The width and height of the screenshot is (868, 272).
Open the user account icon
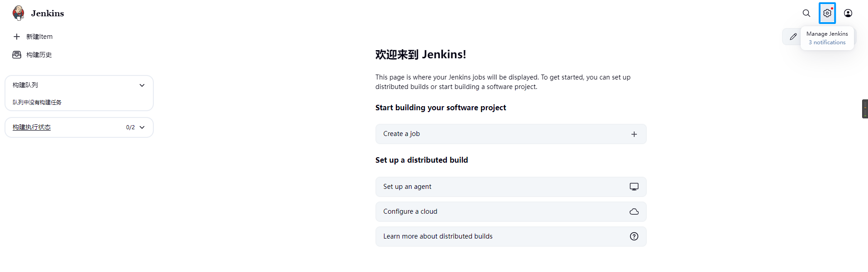click(x=848, y=13)
